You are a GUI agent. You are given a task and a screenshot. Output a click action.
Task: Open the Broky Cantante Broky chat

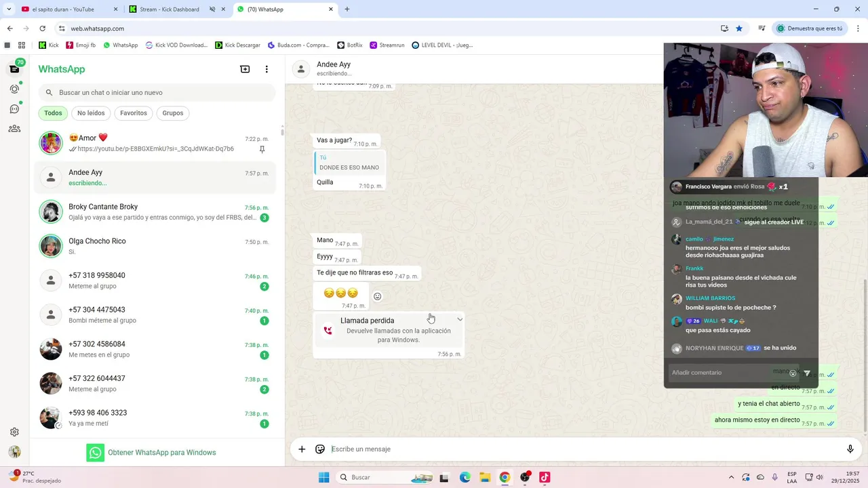click(x=157, y=212)
